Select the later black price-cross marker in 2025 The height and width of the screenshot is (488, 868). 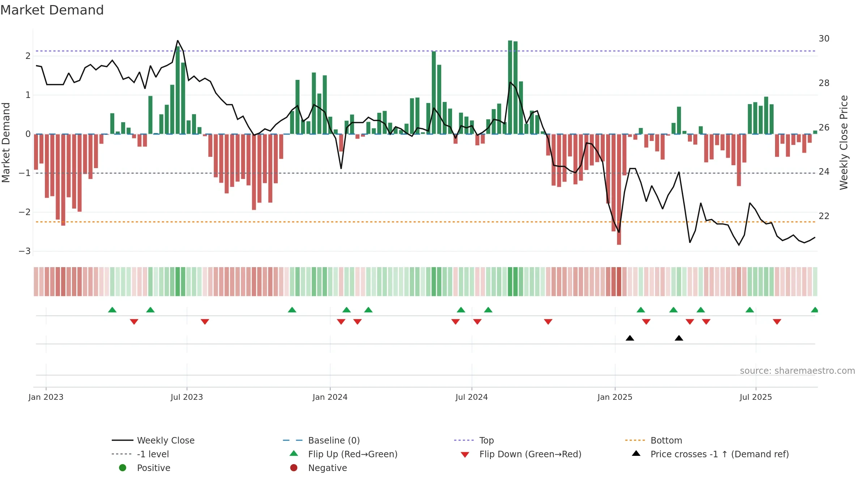click(x=679, y=338)
